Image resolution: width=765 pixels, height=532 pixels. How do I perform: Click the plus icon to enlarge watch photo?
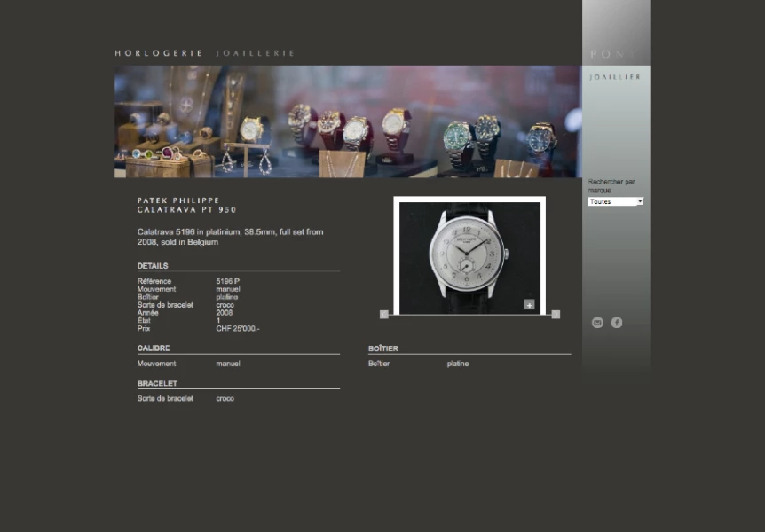(x=529, y=305)
